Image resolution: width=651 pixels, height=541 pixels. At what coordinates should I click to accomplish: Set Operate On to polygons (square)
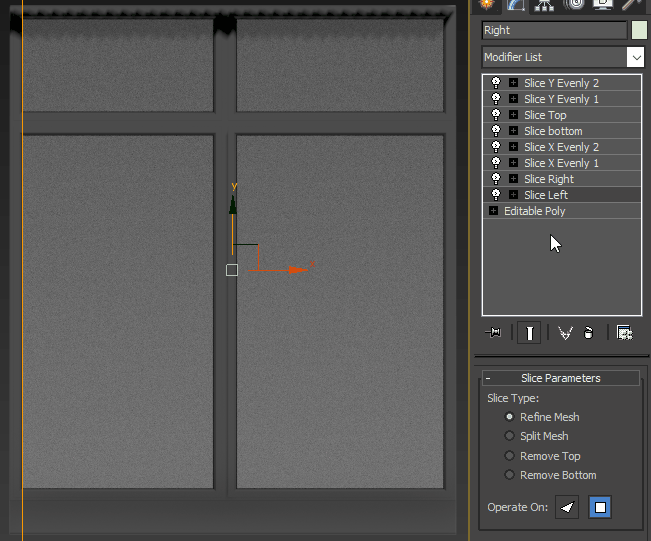tap(600, 508)
